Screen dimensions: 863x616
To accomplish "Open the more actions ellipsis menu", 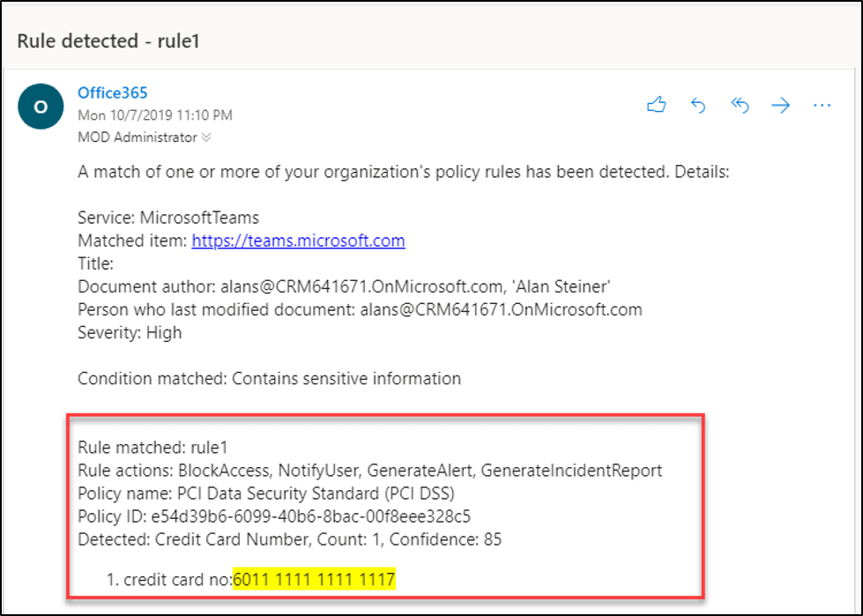I will pyautogui.click(x=822, y=106).
